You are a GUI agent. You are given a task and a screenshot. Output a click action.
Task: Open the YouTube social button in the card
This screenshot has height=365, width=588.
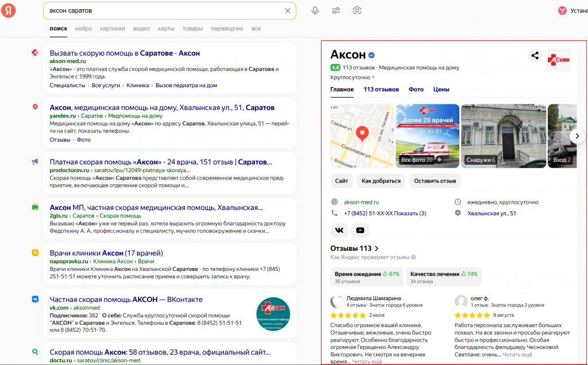360,230
